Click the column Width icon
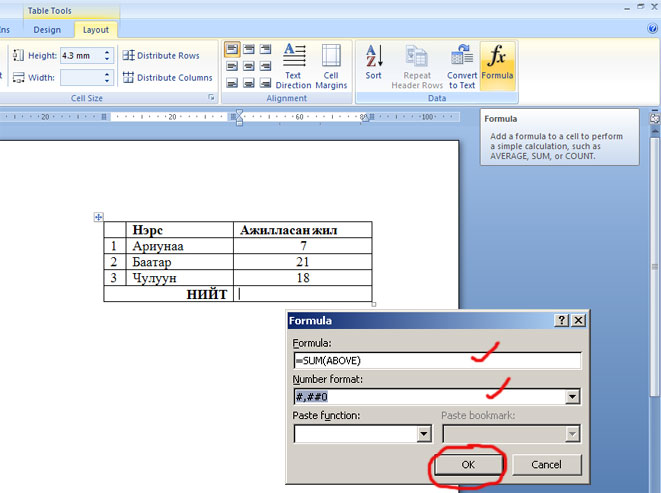The width and height of the screenshot is (661, 493). (18, 78)
